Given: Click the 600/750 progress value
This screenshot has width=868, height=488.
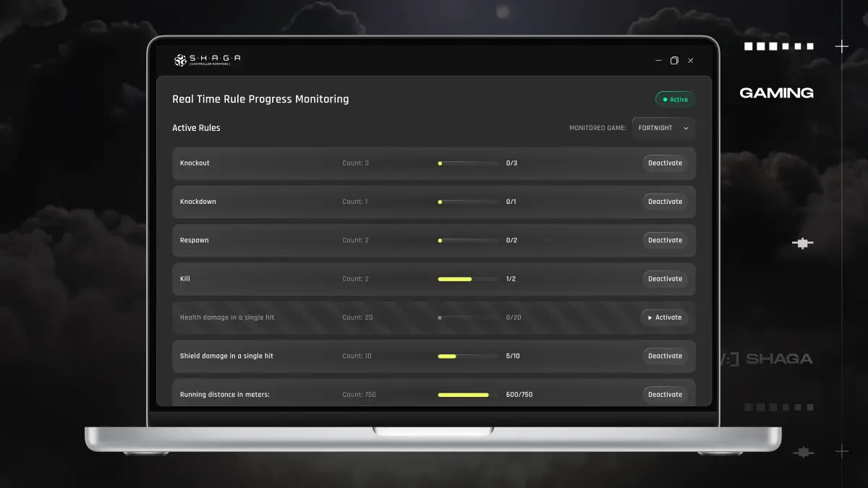Looking at the screenshot, I should [x=519, y=395].
